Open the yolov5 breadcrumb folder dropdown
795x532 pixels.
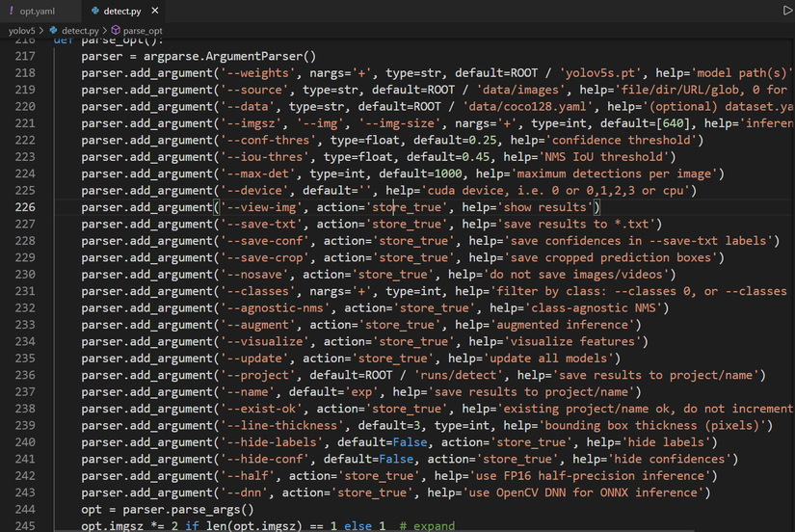point(21,31)
